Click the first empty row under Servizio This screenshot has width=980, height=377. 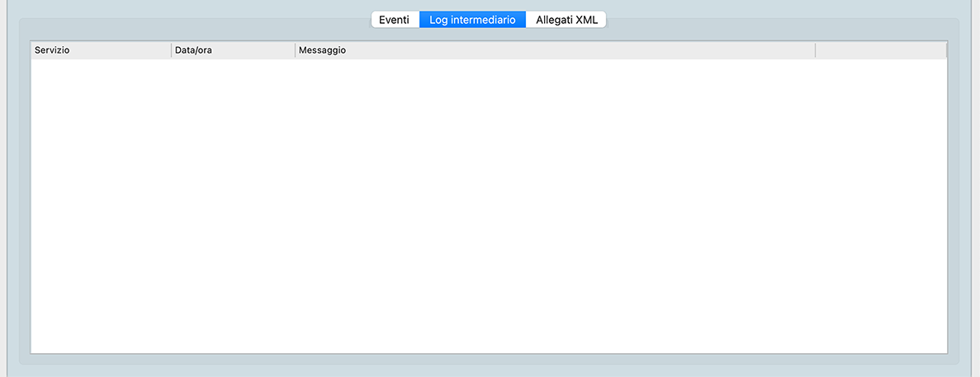(x=100, y=68)
